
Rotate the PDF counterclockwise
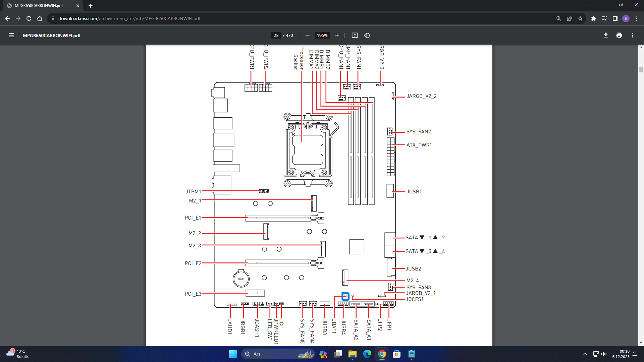pos(367,35)
